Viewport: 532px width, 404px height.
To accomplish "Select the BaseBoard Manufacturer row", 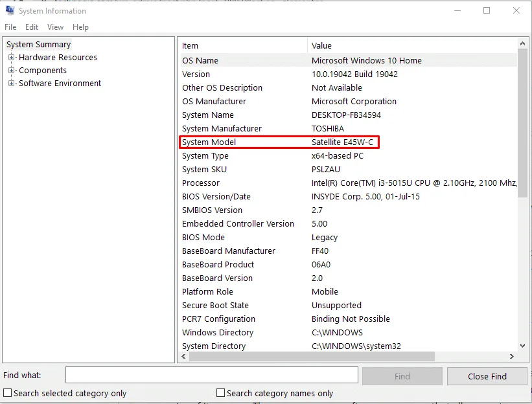I will click(x=349, y=251).
